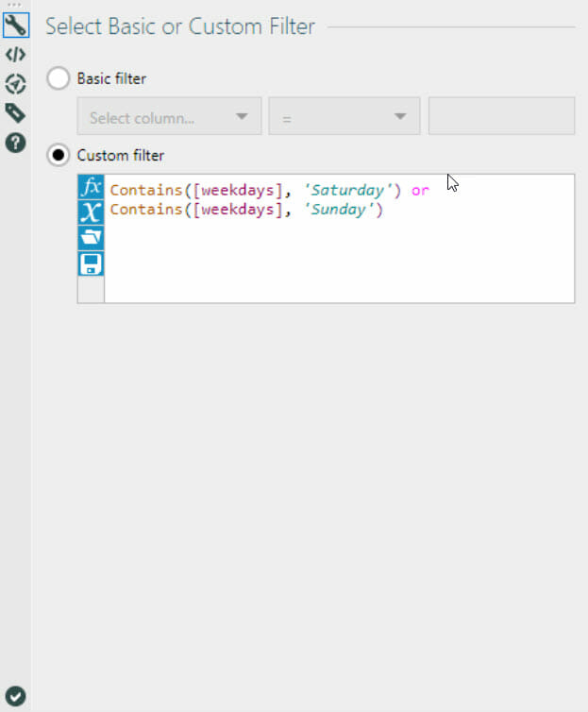Select the Basic filter radio button

(x=59, y=78)
